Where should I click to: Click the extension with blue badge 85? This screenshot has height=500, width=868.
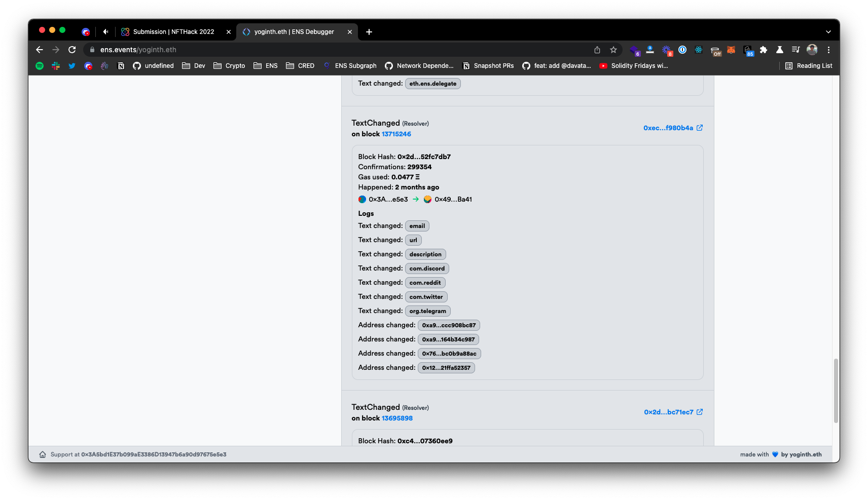[x=748, y=50]
